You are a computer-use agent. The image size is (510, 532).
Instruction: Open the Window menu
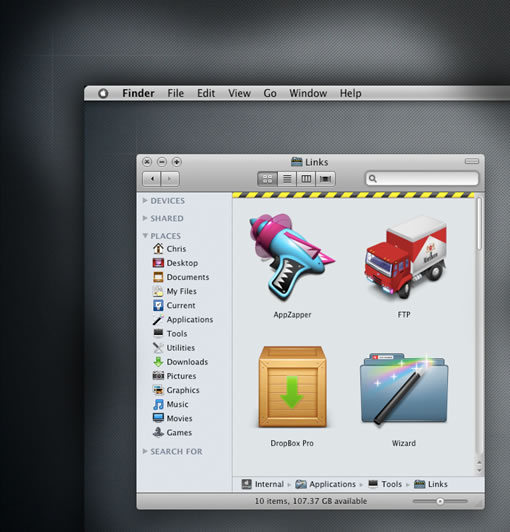coord(308,93)
